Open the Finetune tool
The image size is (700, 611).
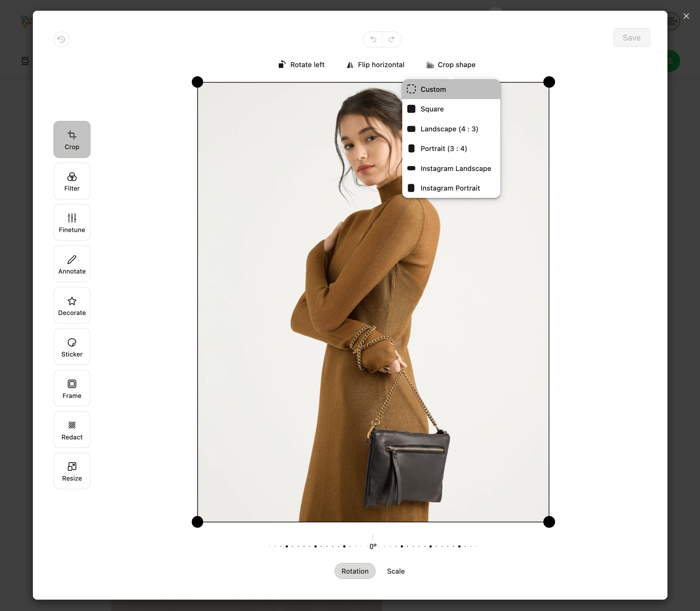coord(72,222)
